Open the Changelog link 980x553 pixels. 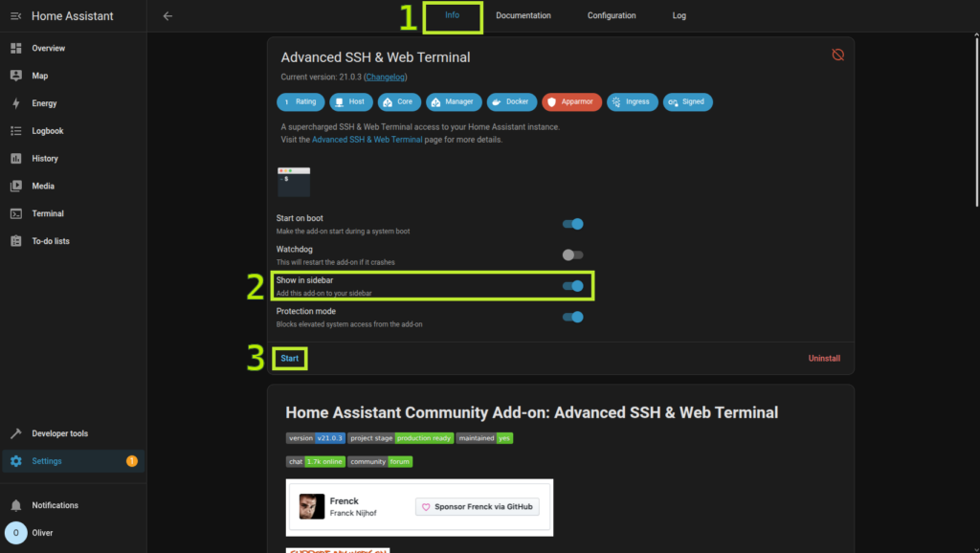pyautogui.click(x=385, y=77)
